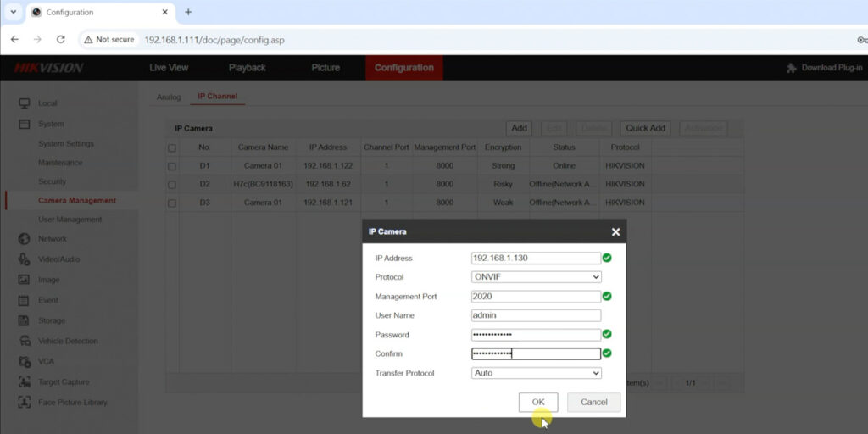This screenshot has width=868, height=434.
Task: Click the Management Port input field
Action: click(x=536, y=297)
